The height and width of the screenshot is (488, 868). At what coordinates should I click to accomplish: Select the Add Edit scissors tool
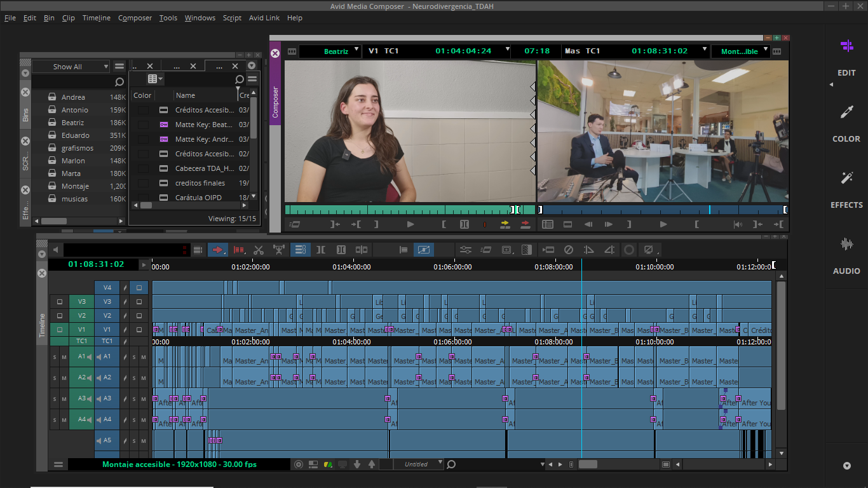(259, 250)
